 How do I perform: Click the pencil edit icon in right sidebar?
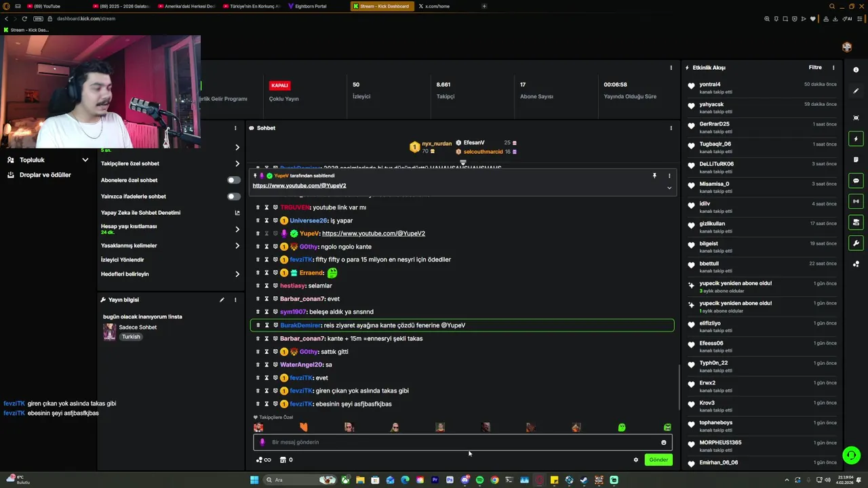click(856, 91)
